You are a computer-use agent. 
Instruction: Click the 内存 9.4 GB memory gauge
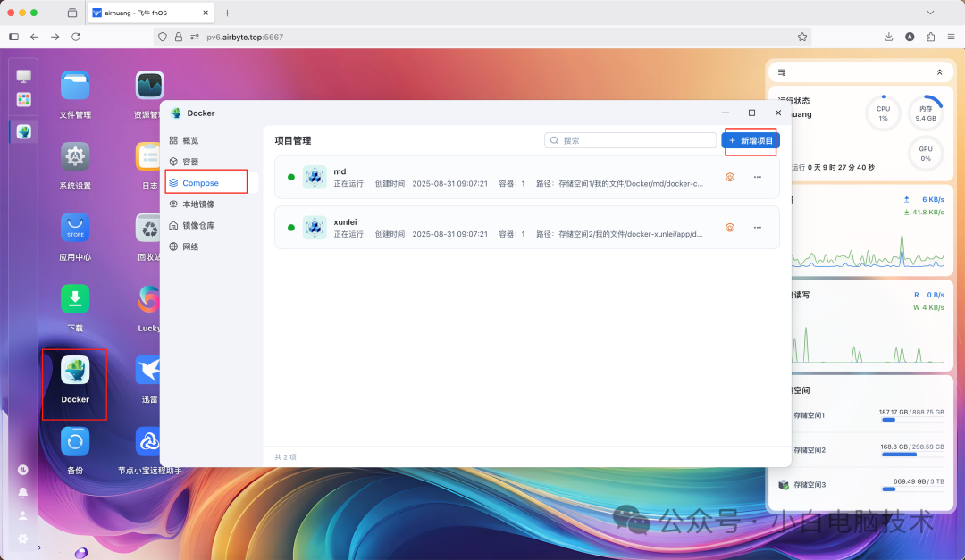926,113
